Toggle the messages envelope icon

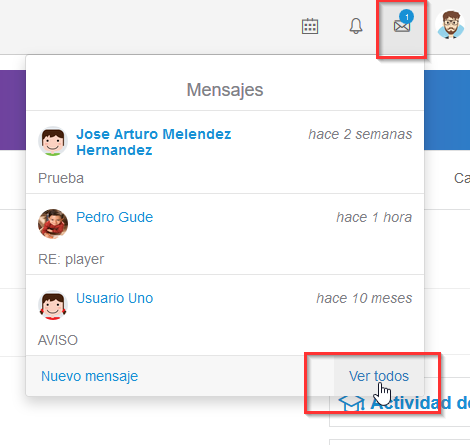click(x=402, y=26)
